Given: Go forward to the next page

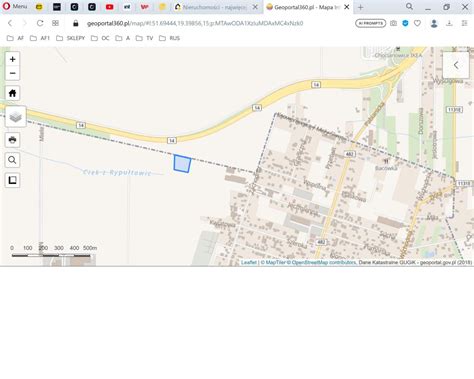Looking at the screenshot, I should (x=24, y=23).
